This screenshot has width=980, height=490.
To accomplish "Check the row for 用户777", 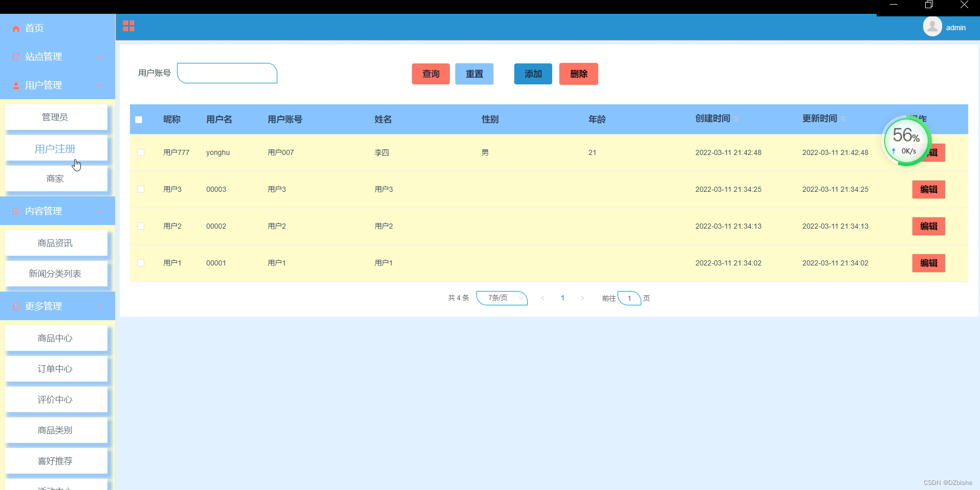I will coord(141,152).
